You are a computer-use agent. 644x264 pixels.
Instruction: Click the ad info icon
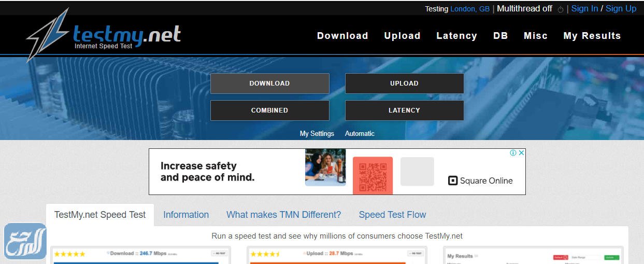(513, 153)
